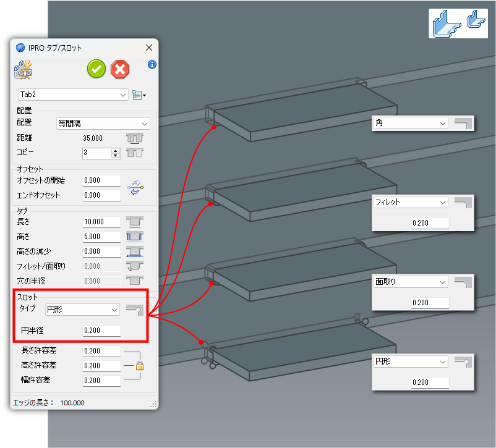Click the green checkmark OK button

point(96,69)
